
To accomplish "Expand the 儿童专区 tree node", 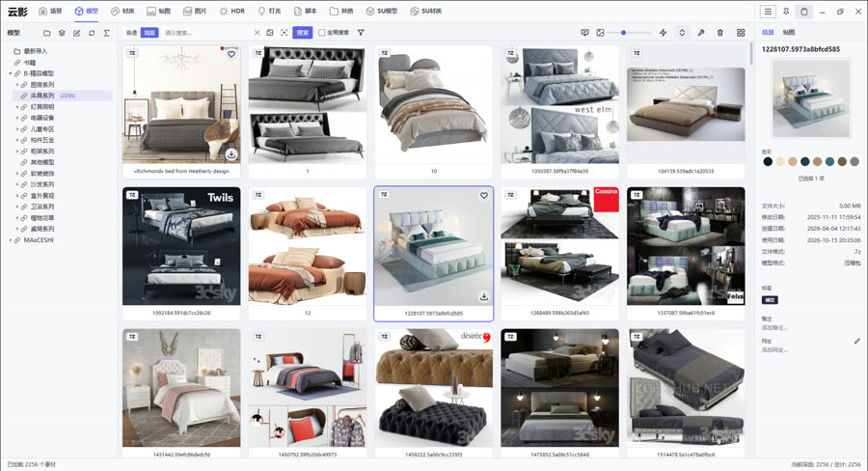I will (x=17, y=129).
